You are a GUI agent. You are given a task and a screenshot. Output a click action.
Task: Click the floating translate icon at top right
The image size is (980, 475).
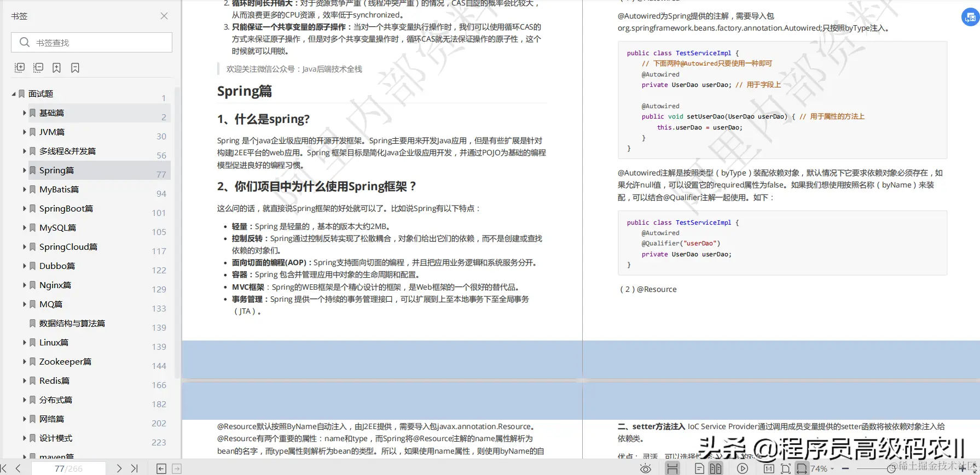point(971,17)
